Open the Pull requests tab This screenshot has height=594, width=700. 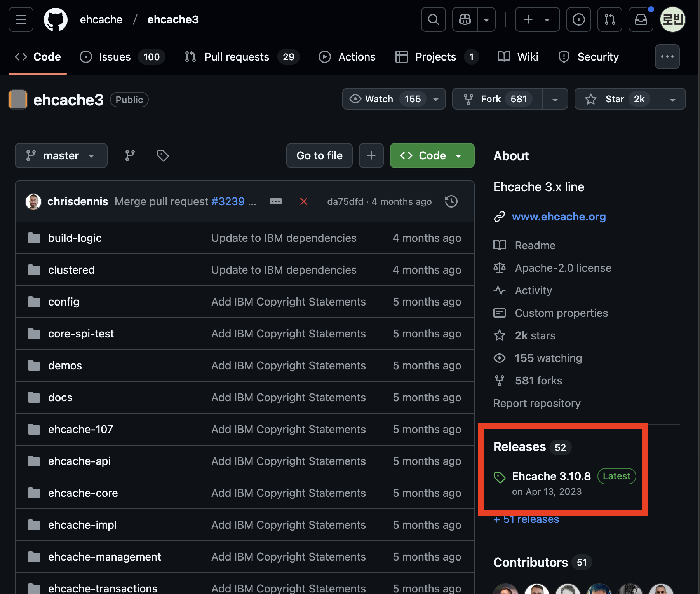point(242,57)
